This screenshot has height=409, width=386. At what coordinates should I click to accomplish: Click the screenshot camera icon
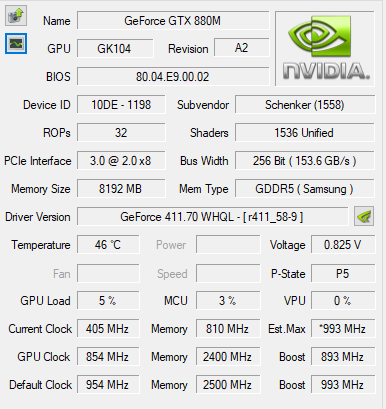click(x=16, y=15)
